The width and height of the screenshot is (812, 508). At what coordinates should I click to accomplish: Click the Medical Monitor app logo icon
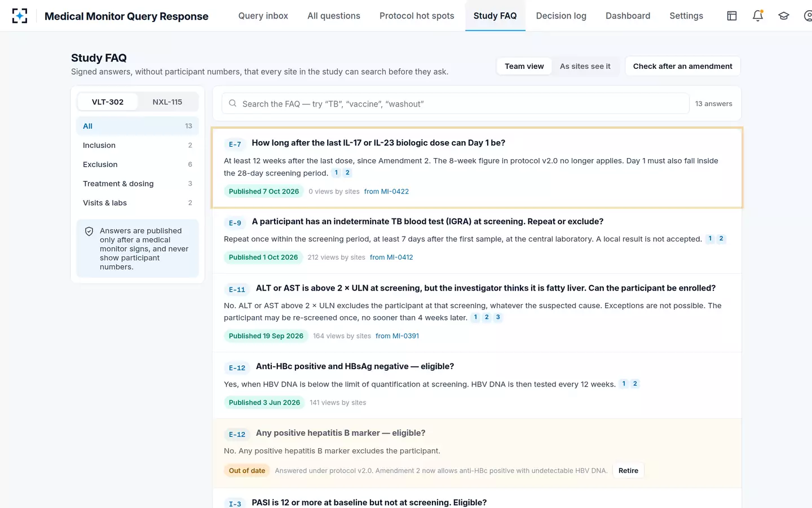click(x=20, y=16)
